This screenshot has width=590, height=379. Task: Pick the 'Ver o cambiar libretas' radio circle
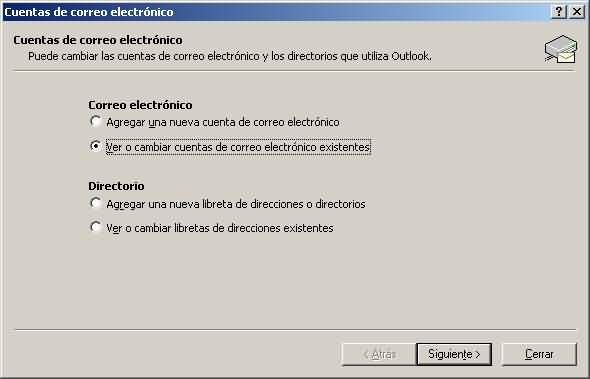click(x=96, y=227)
